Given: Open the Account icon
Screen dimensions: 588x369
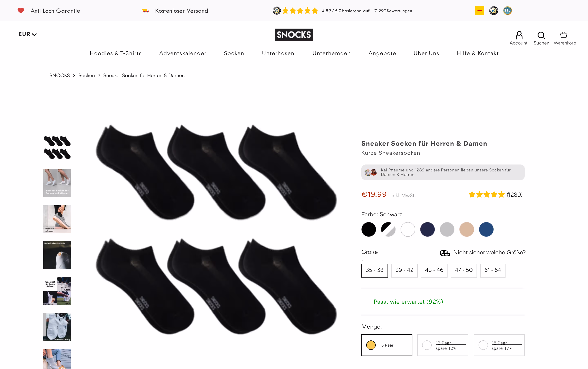Looking at the screenshot, I should point(519,35).
